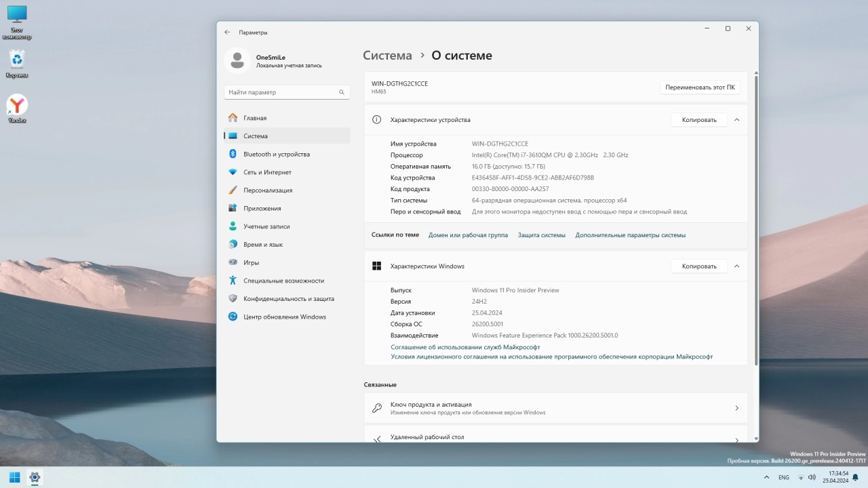This screenshot has width=868, height=488.
Task: Open Сеть и Интернет settings
Action: point(287,172)
